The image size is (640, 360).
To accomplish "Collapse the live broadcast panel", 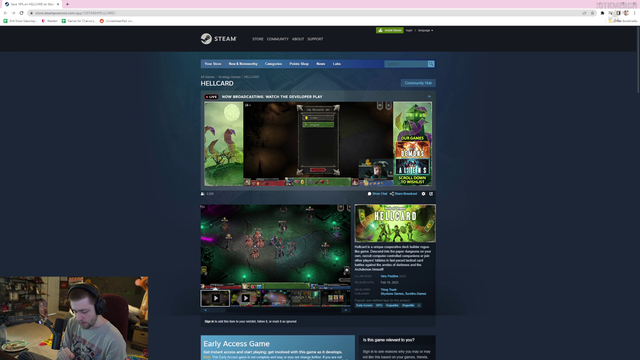I will 429,97.
